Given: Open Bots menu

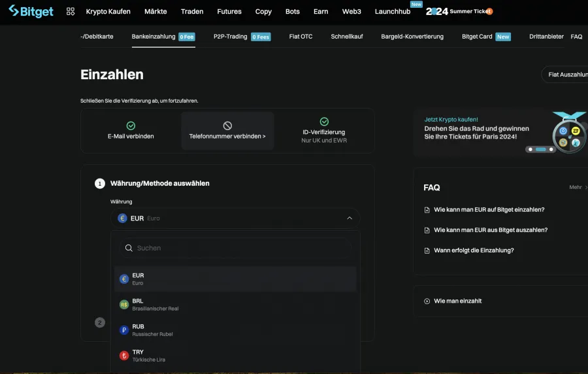Looking at the screenshot, I should pos(293,12).
